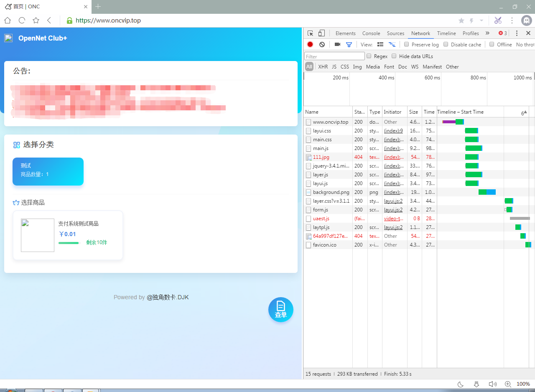Filter requests by XHR

pyautogui.click(x=323, y=67)
